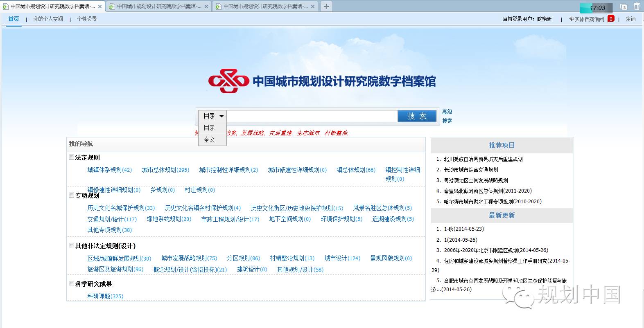
Task: Go to 首页 home menu
Action: pyautogui.click(x=14, y=19)
